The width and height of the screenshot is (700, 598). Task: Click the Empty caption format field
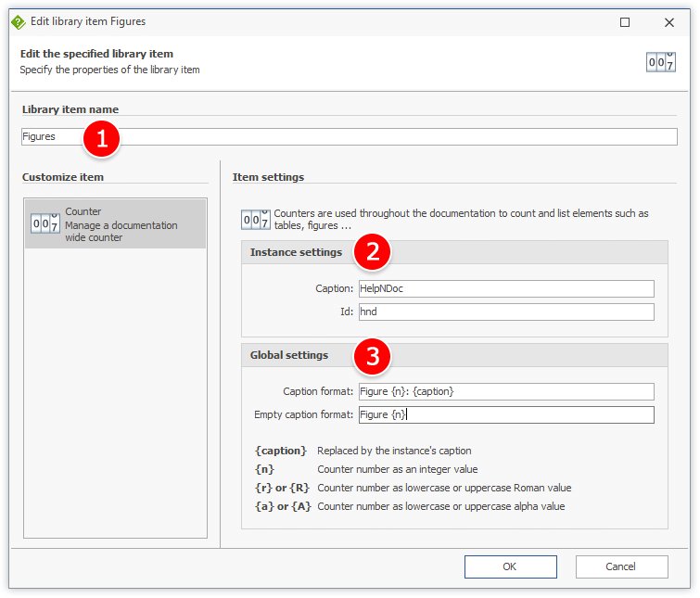pyautogui.click(x=506, y=414)
